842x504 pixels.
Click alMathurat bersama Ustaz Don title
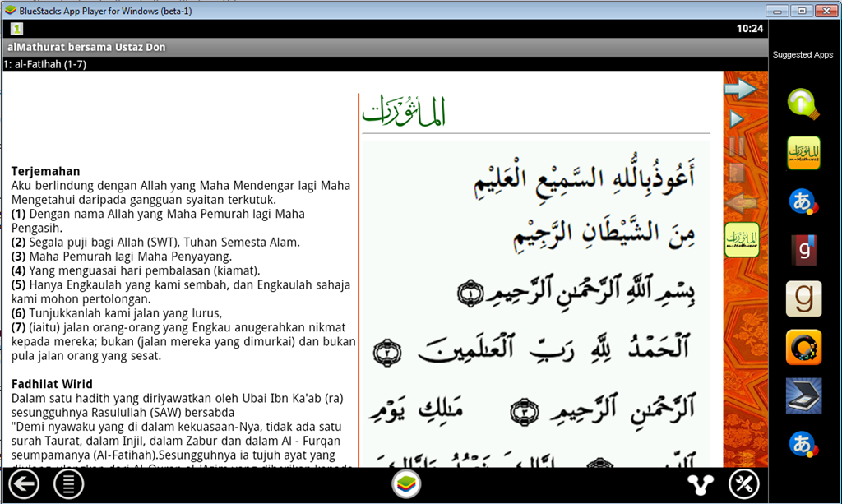(x=86, y=47)
